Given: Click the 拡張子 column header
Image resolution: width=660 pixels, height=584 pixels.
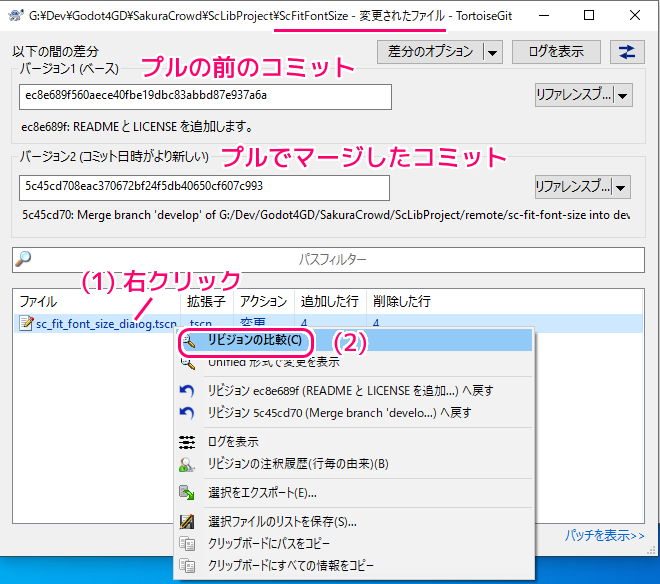Looking at the screenshot, I should (x=207, y=302).
